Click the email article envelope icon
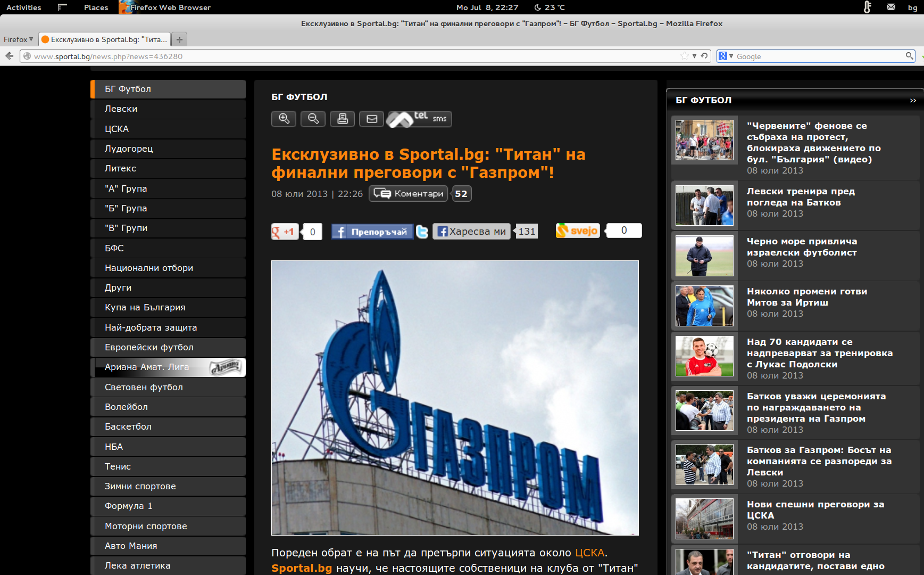This screenshot has width=924, height=575. click(371, 119)
